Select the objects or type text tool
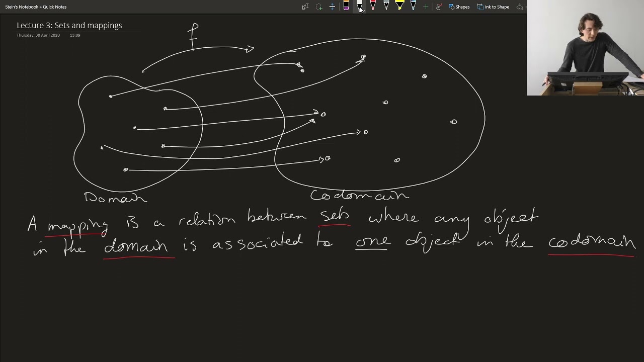This screenshot has height=362, width=644. (x=305, y=7)
